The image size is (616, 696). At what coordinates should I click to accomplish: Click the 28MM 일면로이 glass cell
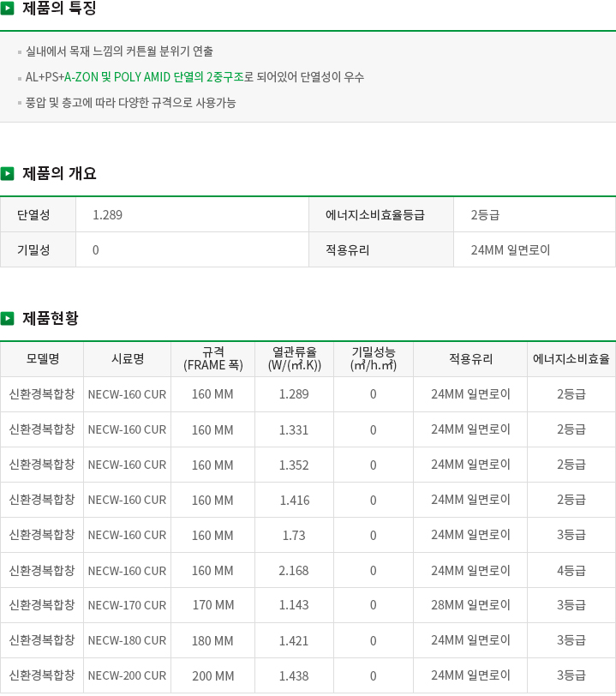click(x=470, y=605)
